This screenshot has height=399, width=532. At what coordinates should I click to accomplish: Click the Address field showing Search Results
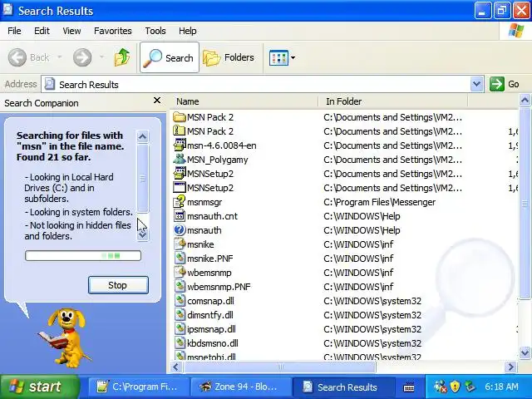pyautogui.click(x=256, y=84)
